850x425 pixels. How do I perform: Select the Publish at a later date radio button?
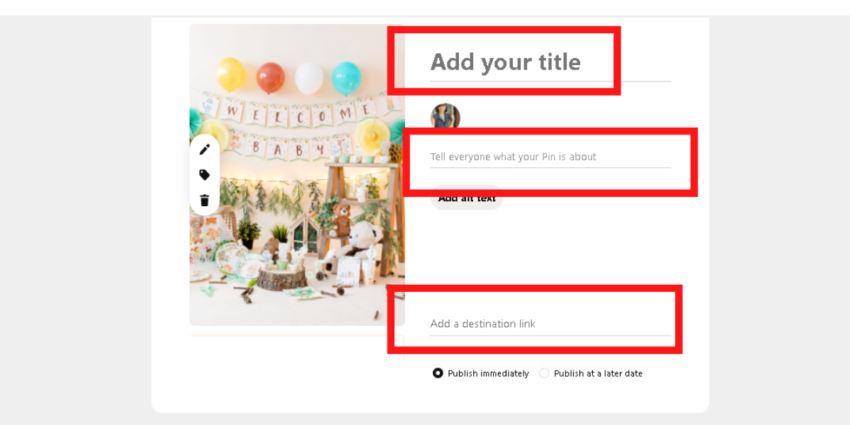click(544, 373)
